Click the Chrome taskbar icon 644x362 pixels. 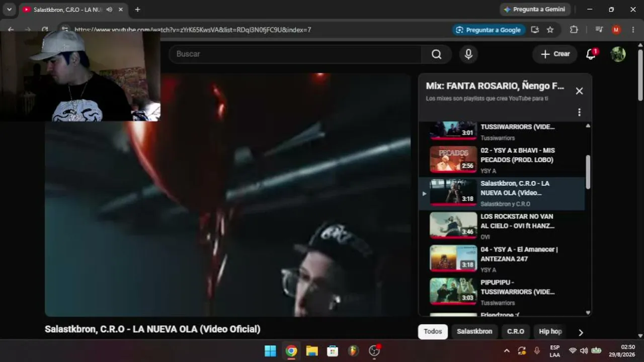coord(291,351)
